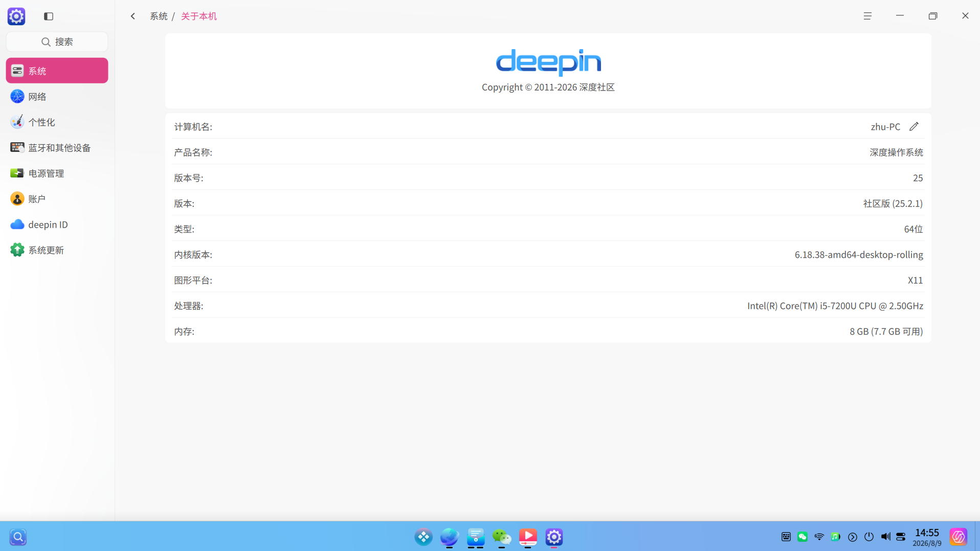Open 个性化 settings
This screenshot has width=980, height=551.
pos(57,122)
